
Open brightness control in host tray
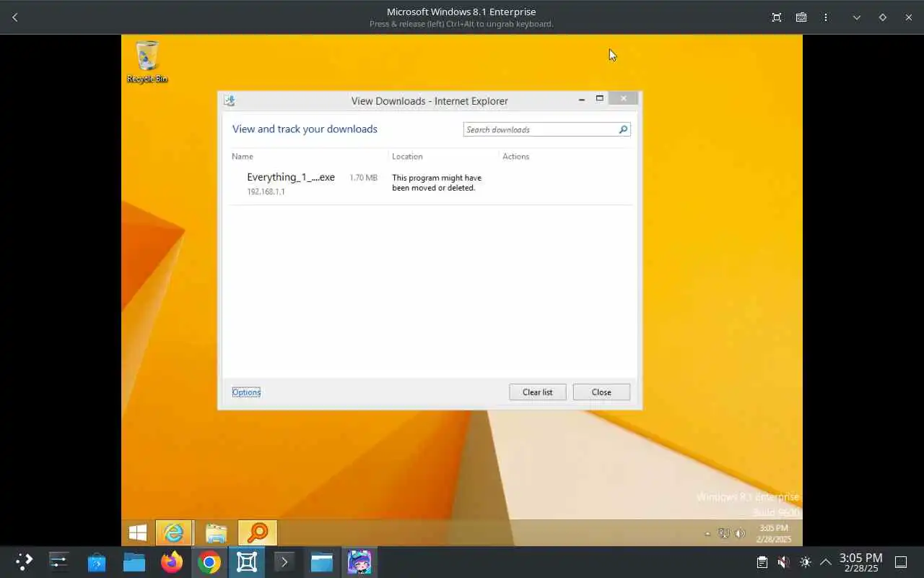click(x=806, y=562)
